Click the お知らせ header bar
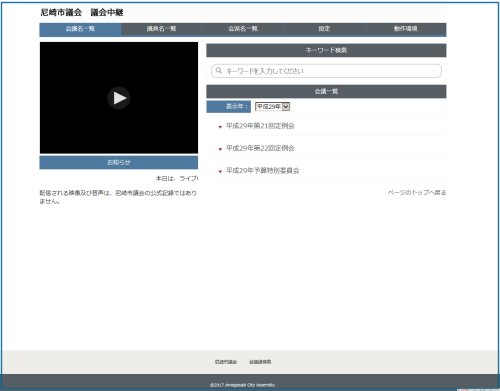The height and width of the screenshot is (391, 500). pyautogui.click(x=119, y=163)
